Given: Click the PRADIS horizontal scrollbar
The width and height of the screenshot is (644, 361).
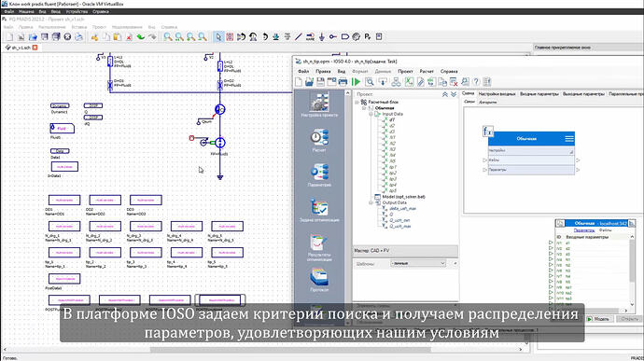Looking at the screenshot, I should [290, 350].
